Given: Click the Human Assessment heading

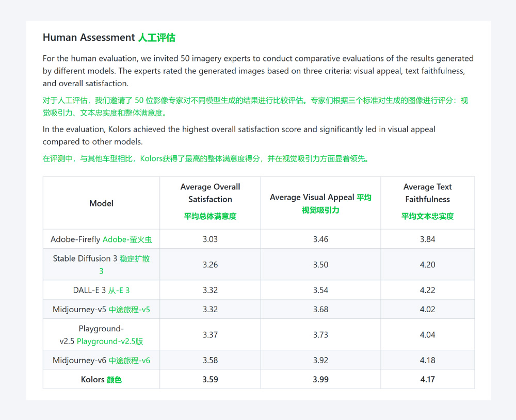Looking at the screenshot, I should pos(109,38).
